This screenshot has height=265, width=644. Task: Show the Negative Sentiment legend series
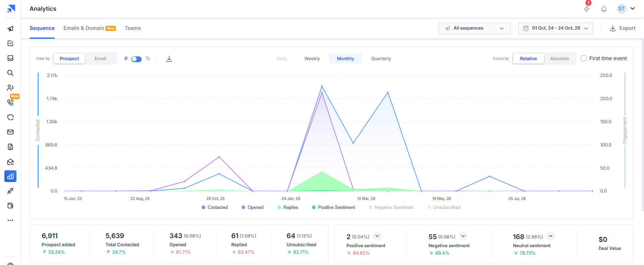tap(391, 208)
